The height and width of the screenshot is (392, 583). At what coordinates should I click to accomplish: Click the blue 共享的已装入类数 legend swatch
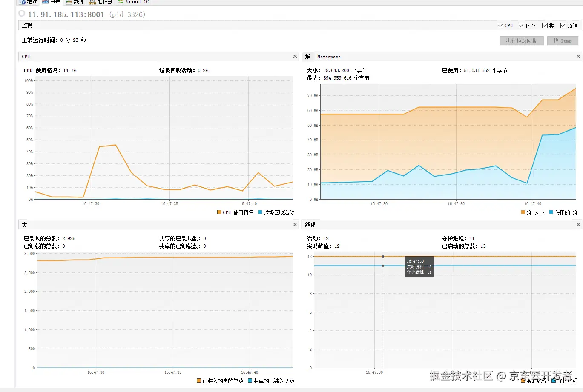250,381
